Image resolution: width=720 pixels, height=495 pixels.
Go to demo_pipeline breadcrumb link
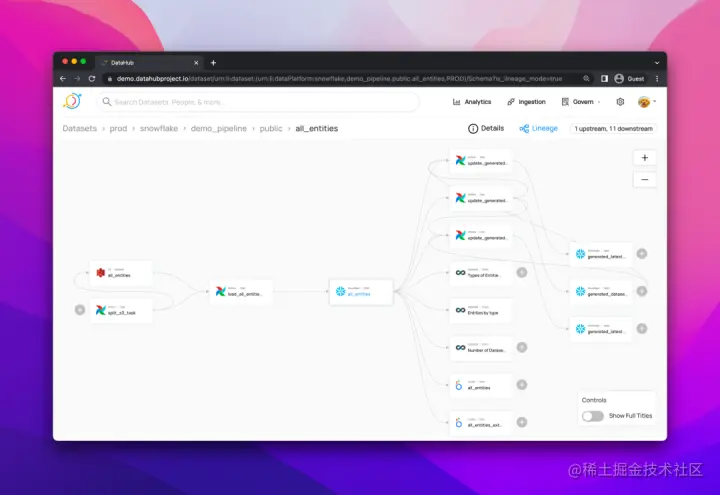pyautogui.click(x=219, y=129)
